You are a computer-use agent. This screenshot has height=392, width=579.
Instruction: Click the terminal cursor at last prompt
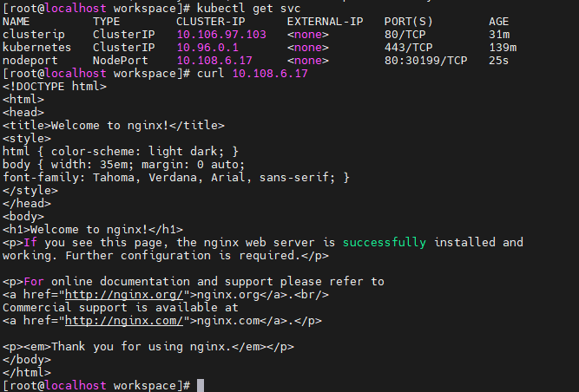click(201, 385)
